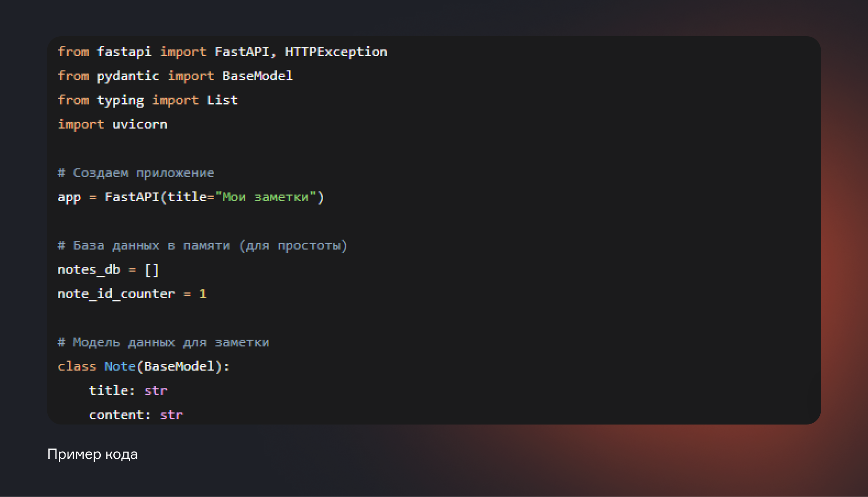Click the notes_db variable
Viewport: 868px width, 497px height.
(x=88, y=270)
